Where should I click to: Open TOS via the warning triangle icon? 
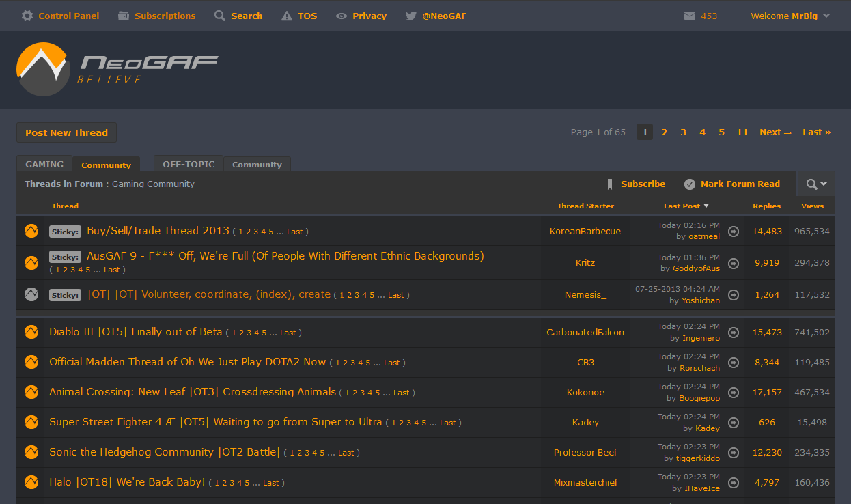tap(285, 15)
